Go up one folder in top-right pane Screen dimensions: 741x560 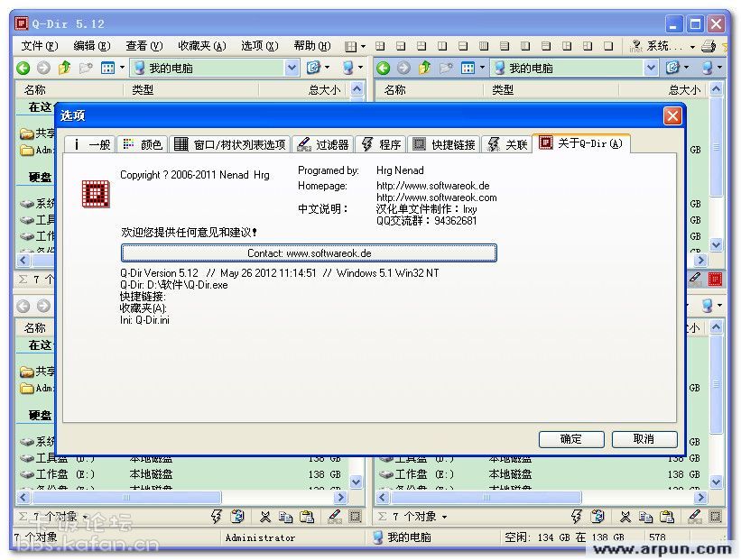(x=425, y=68)
